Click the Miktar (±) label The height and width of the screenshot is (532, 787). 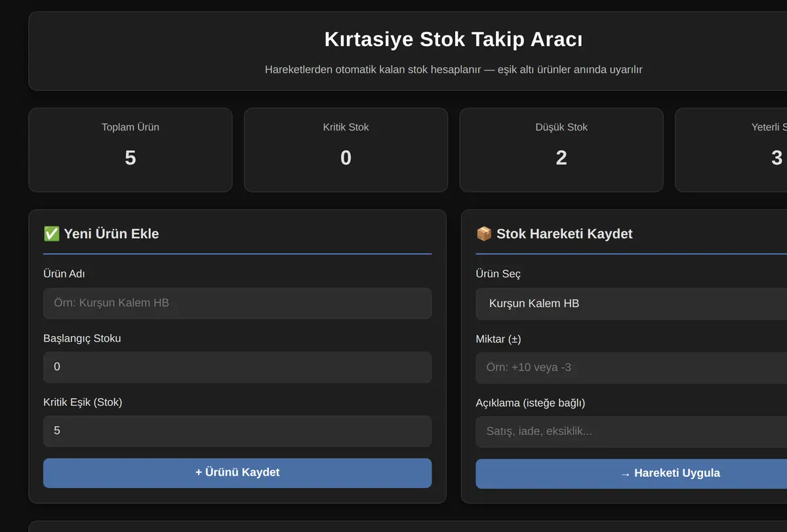coord(498,339)
